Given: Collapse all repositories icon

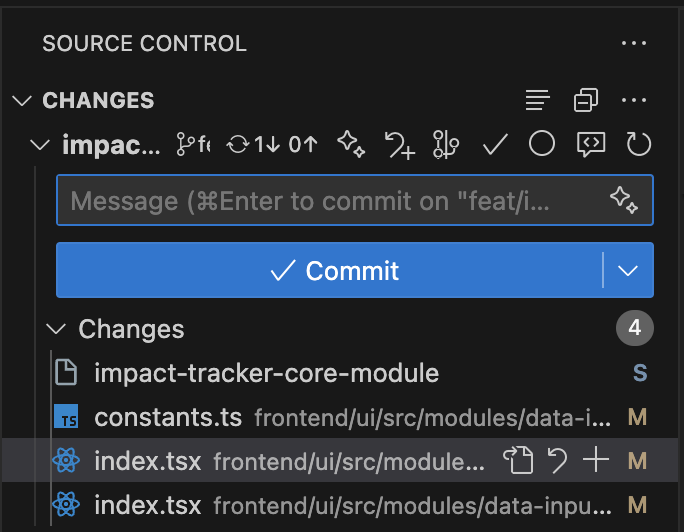Looking at the screenshot, I should (586, 100).
